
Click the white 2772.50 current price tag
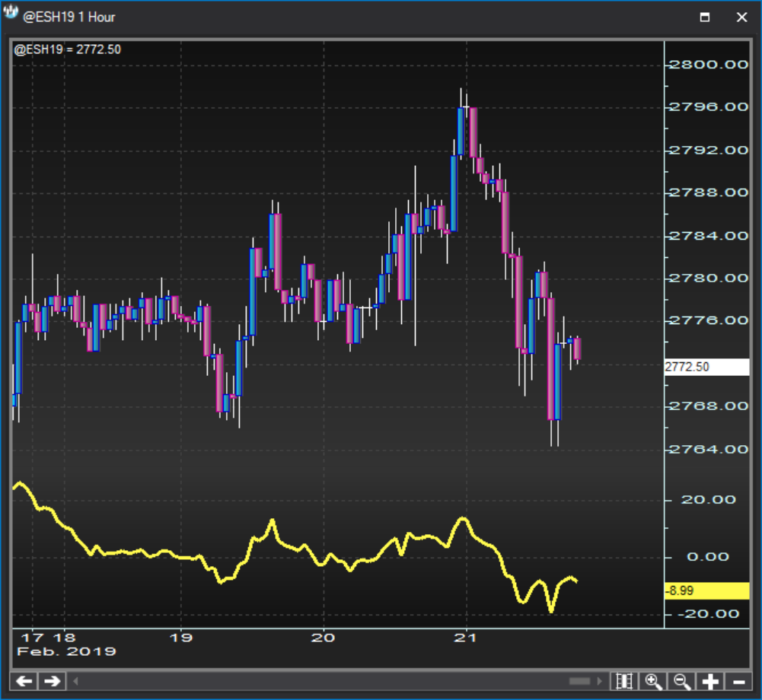click(707, 367)
